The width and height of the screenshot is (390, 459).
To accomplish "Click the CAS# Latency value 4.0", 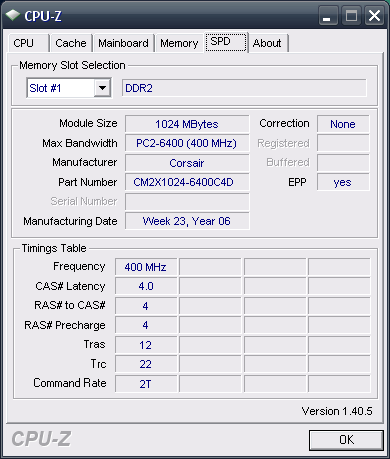I will [146, 286].
